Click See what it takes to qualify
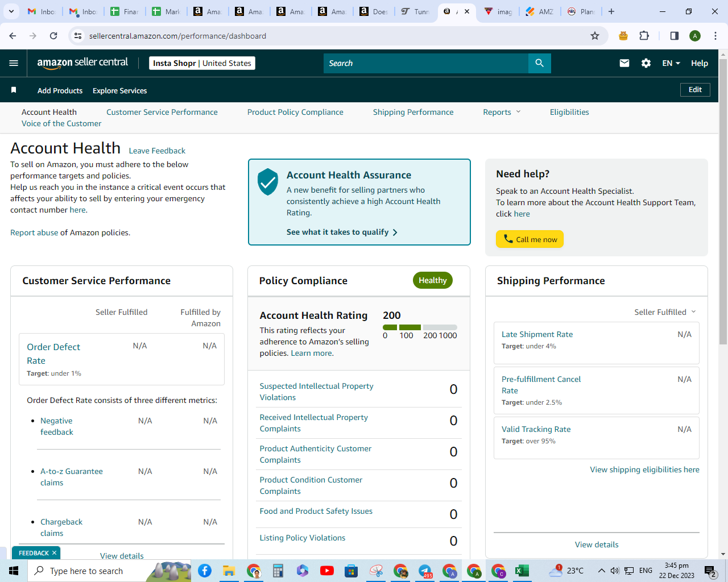Screen dimensions: 728x582 342,232
